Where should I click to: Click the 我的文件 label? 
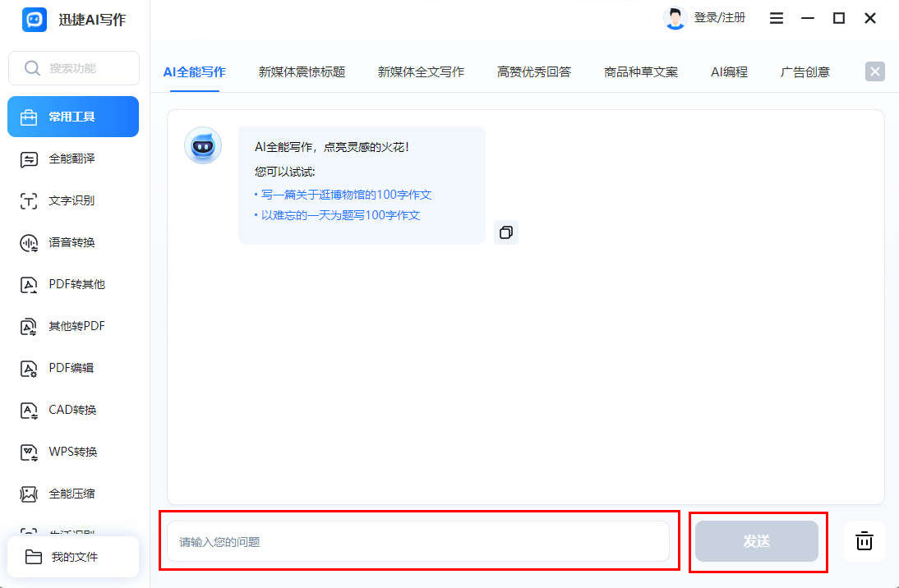pyautogui.click(x=75, y=557)
